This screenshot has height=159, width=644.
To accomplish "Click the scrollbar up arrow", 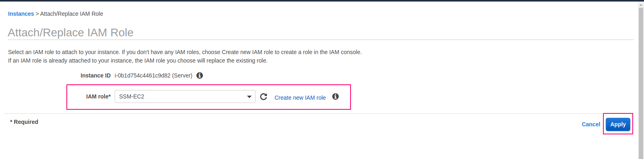I will pyautogui.click(x=641, y=4).
